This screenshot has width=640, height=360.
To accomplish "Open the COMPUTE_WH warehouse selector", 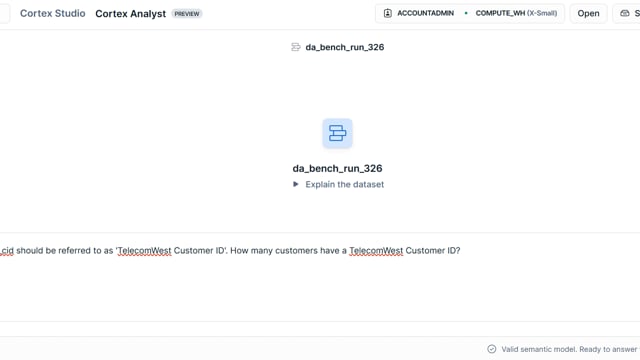I will click(516, 13).
